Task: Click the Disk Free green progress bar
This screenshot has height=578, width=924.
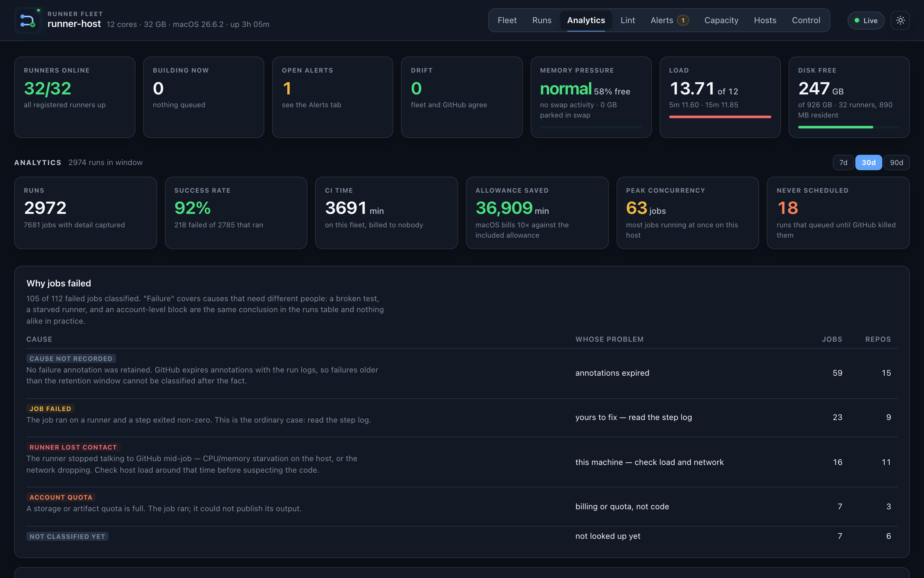Action: [x=835, y=127]
